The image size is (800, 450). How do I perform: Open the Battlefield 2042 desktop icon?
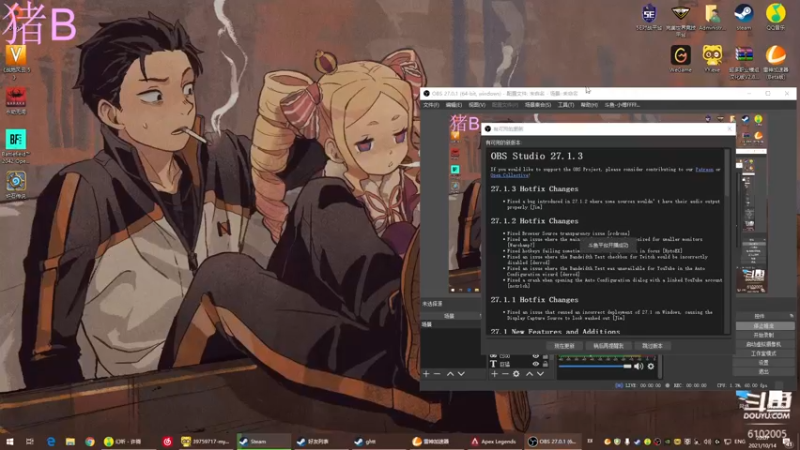pyautogui.click(x=16, y=146)
